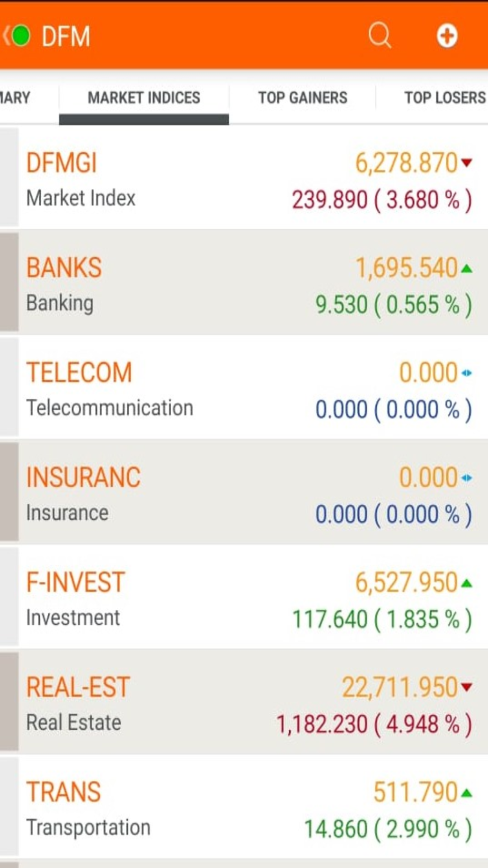
Task: Tap the back chevron beside DFM
Action: [6, 36]
